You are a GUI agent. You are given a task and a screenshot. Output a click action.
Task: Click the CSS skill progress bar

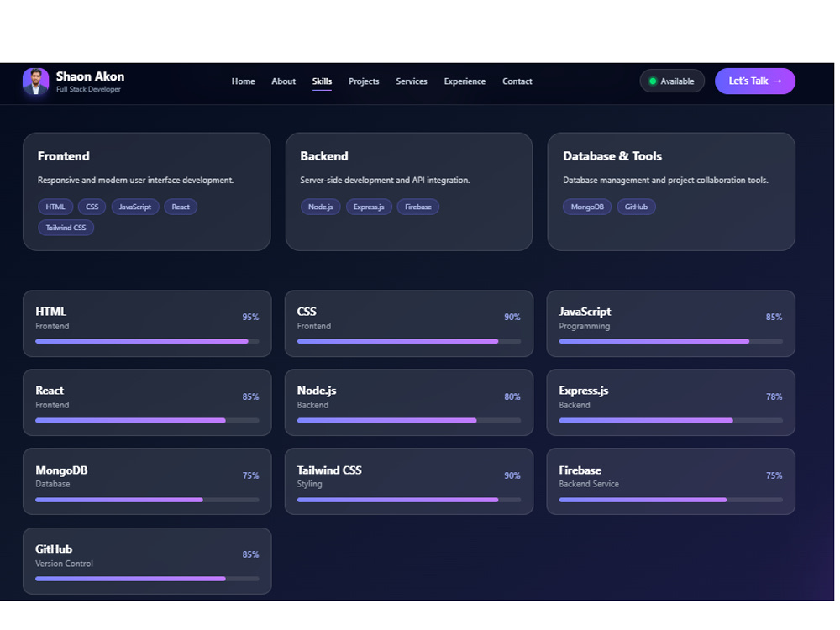click(x=409, y=341)
